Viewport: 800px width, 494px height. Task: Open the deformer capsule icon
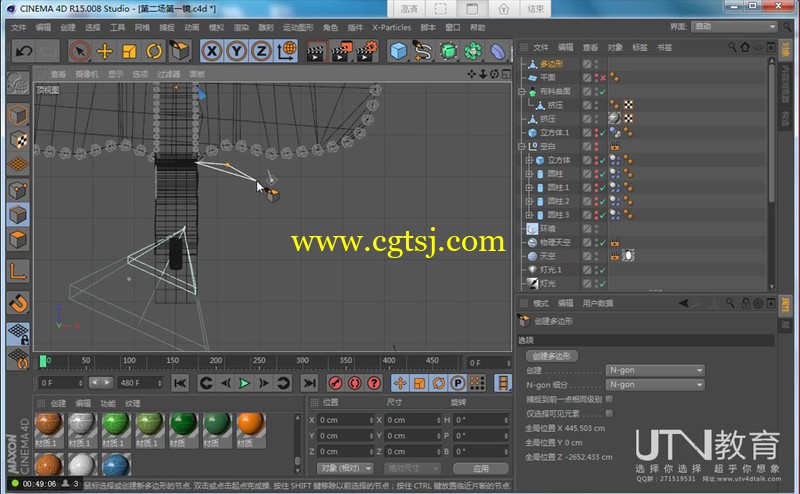[x=497, y=51]
